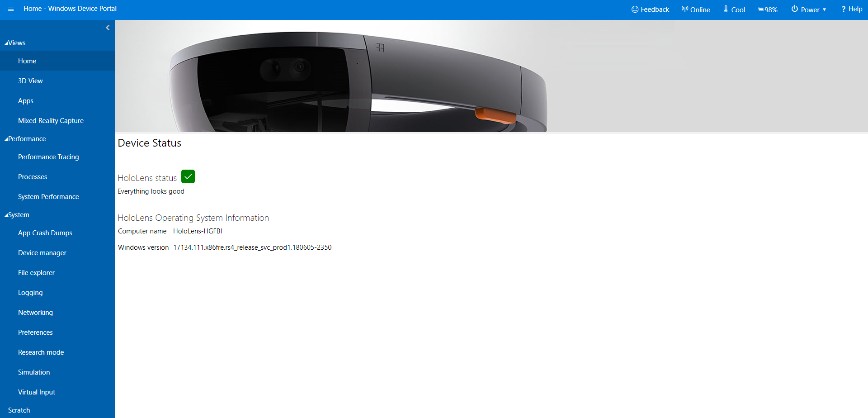Go to the Home view
Image resolution: width=868 pixels, height=418 pixels.
coord(57,61)
